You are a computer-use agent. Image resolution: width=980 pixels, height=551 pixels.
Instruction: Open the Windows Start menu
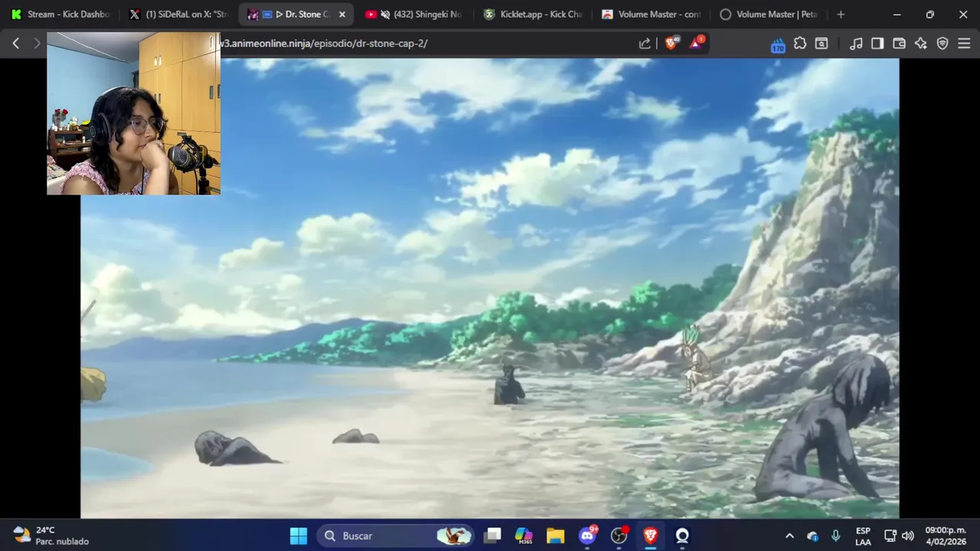coord(299,536)
